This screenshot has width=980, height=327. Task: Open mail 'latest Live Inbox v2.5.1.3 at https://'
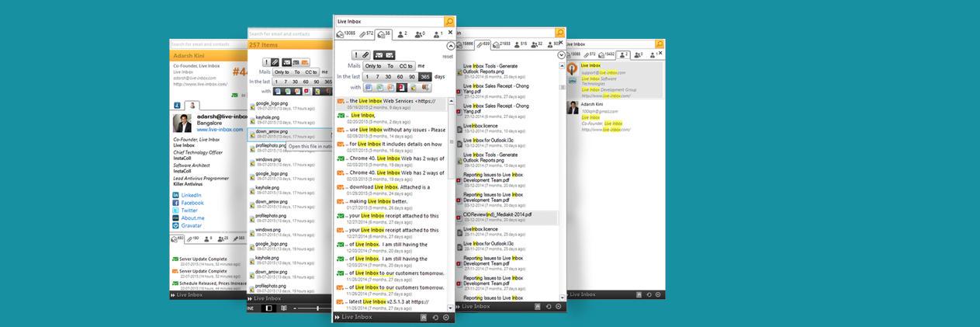[392, 304]
